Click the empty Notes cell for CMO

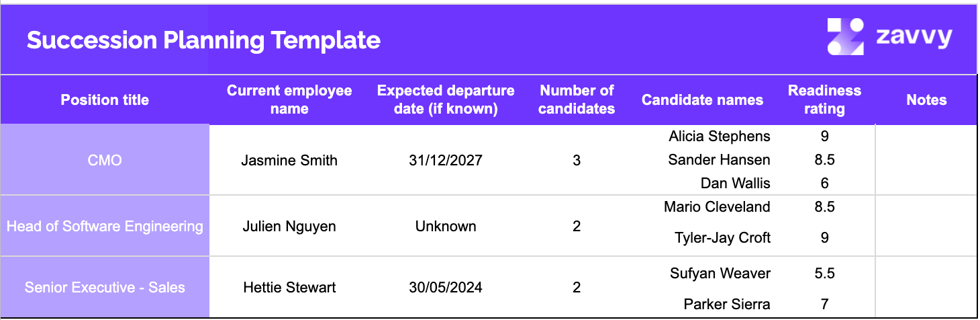pyautogui.click(x=926, y=160)
